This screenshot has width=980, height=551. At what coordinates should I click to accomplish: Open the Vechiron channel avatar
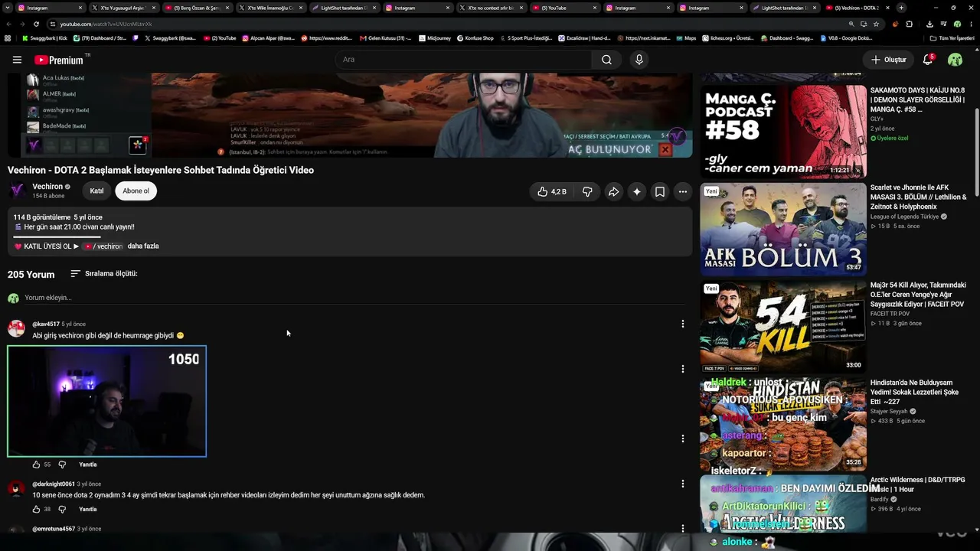(18, 191)
